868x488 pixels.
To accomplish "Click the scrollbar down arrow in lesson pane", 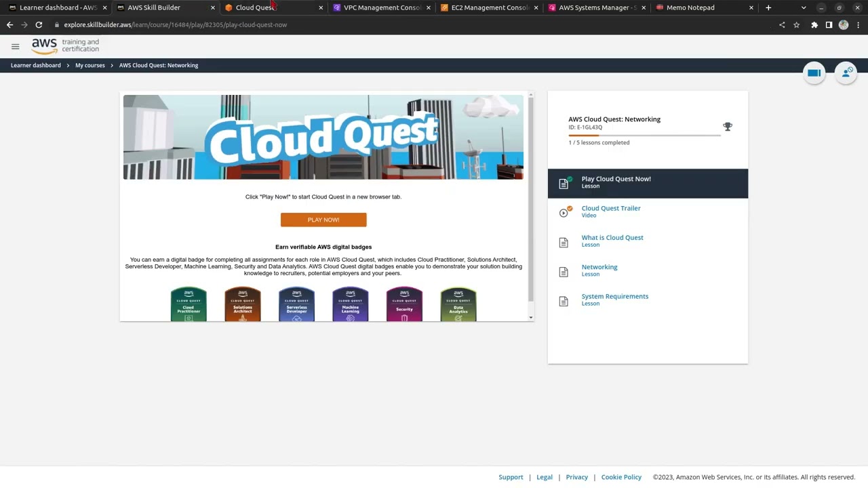I will pyautogui.click(x=531, y=317).
